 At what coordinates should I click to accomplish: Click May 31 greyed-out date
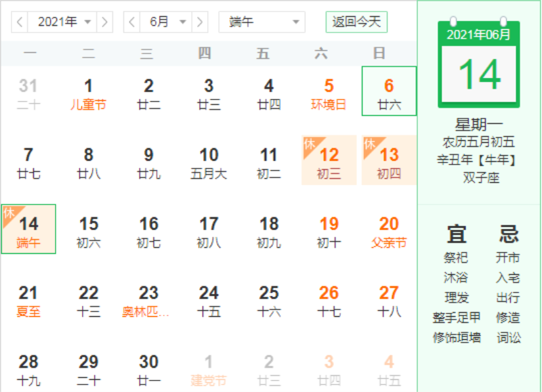[28, 92]
